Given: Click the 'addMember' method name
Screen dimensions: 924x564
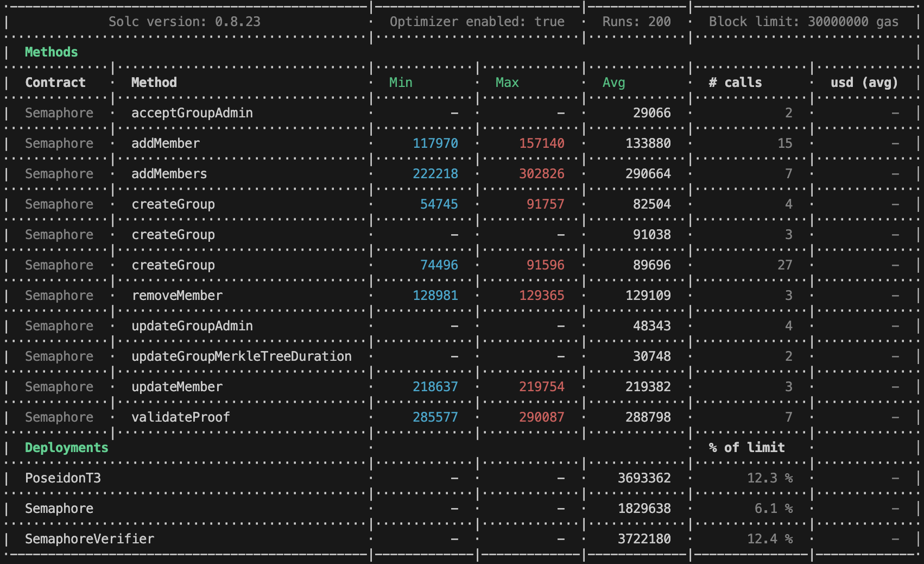Looking at the screenshot, I should (166, 143).
